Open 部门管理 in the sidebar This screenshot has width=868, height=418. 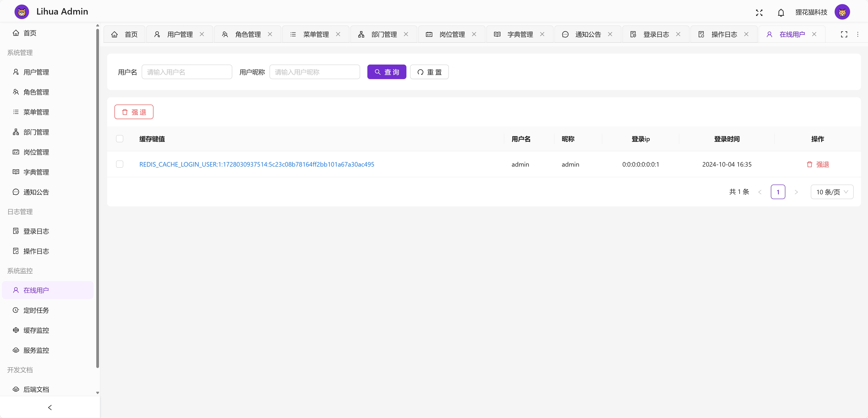(47, 132)
